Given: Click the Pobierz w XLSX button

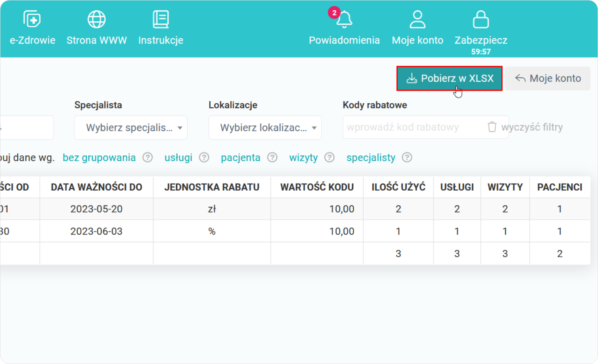Looking at the screenshot, I should tap(450, 78).
